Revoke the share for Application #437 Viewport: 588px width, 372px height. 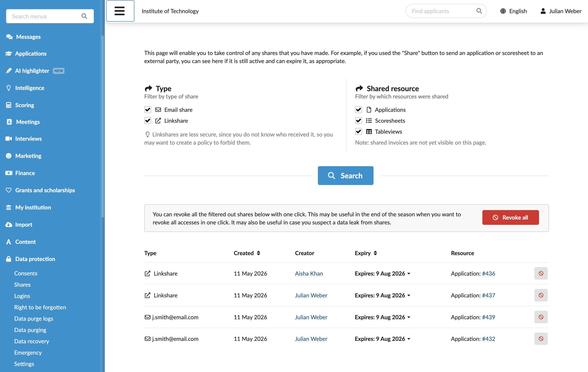point(541,295)
